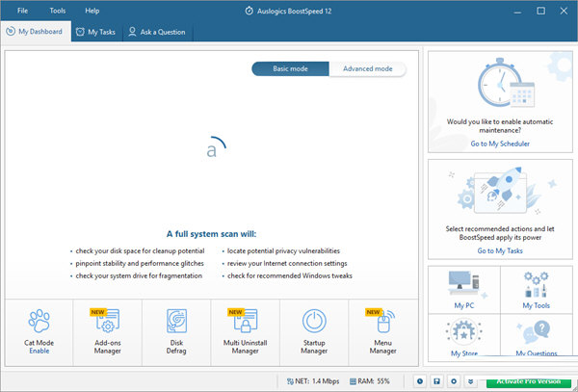This screenshot has height=392, width=578.
Task: Open Startup Manager power icon
Action: pos(315,321)
